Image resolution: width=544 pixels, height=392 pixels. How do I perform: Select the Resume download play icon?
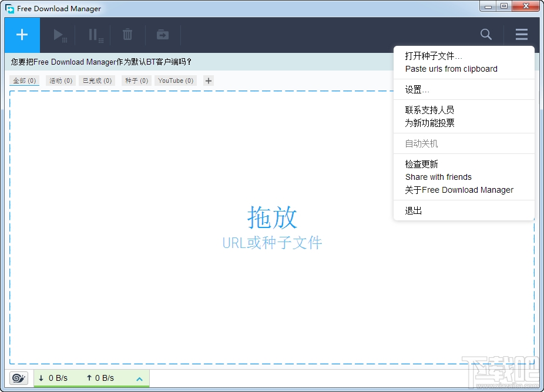59,35
